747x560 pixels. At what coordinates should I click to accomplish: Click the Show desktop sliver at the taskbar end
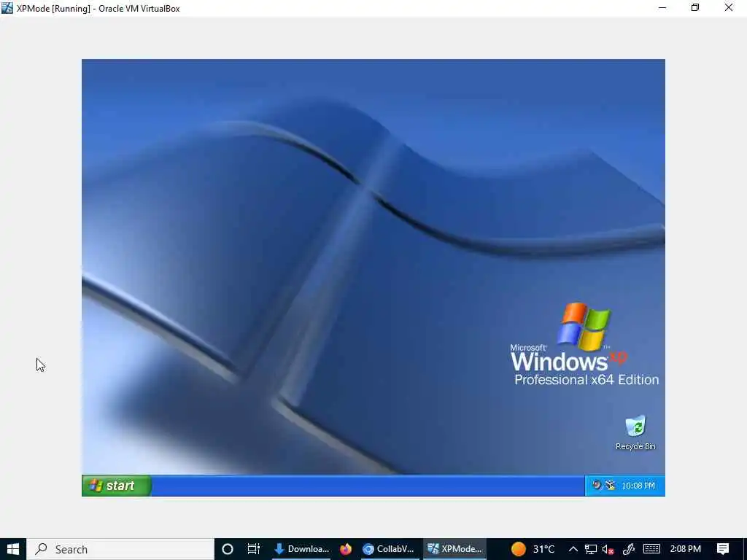coord(745,549)
